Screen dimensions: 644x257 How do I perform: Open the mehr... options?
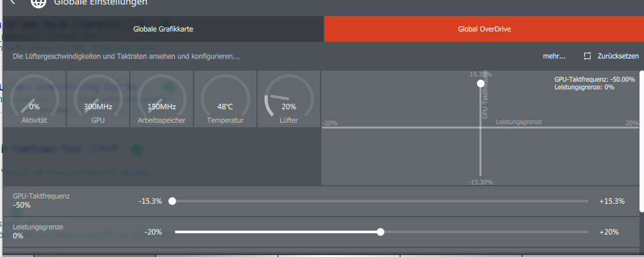point(554,57)
